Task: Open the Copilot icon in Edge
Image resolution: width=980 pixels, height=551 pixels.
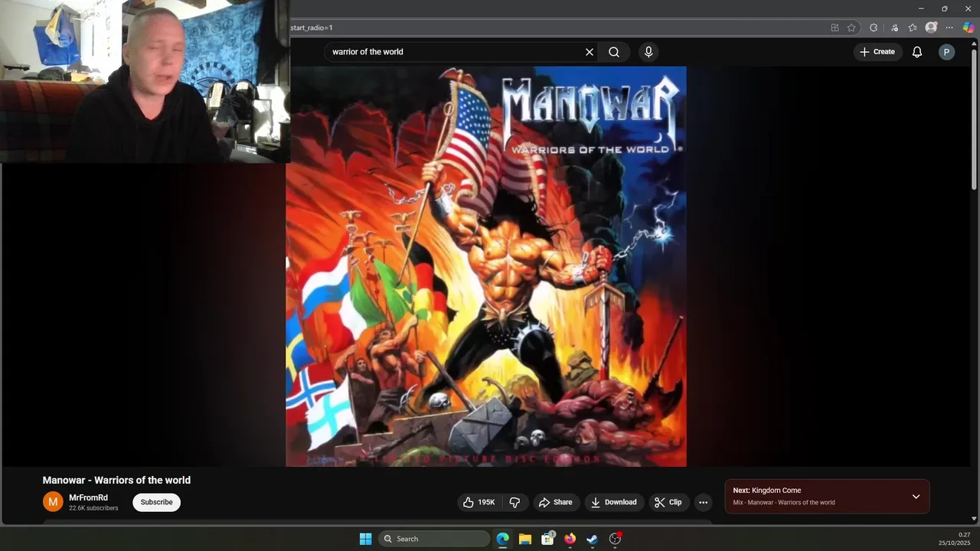Action: point(969,28)
